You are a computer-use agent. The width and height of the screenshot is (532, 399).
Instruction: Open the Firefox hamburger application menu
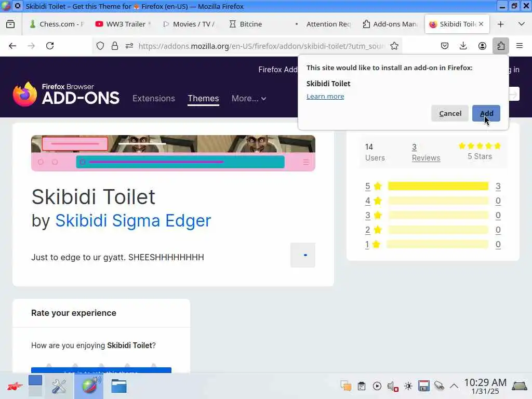tap(520, 46)
